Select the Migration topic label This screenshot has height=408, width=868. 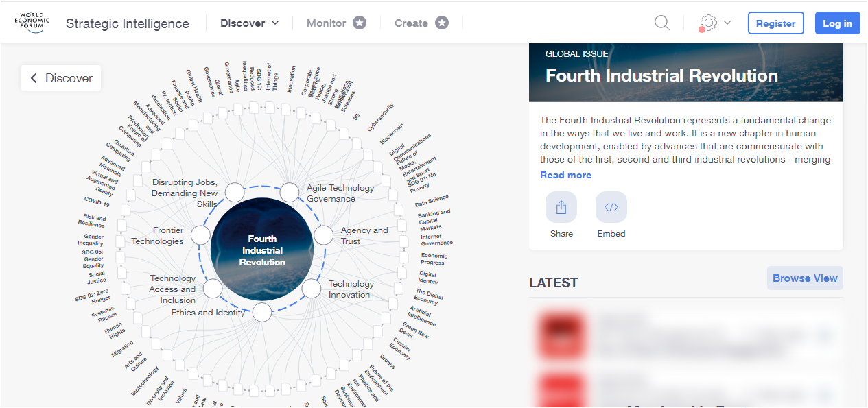pos(122,349)
